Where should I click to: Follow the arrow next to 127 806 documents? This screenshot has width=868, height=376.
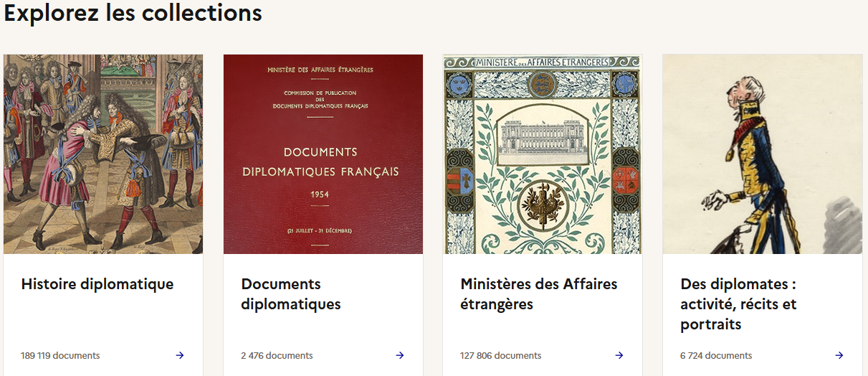coord(619,355)
